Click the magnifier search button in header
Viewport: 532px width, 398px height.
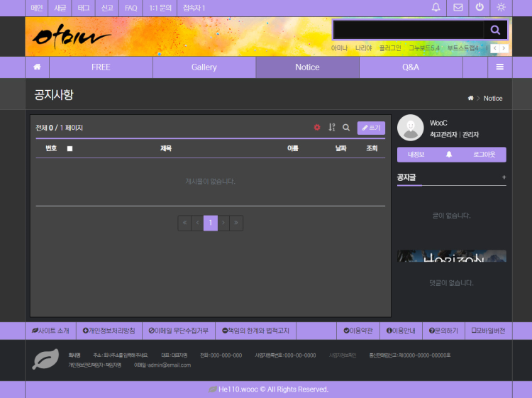495,30
